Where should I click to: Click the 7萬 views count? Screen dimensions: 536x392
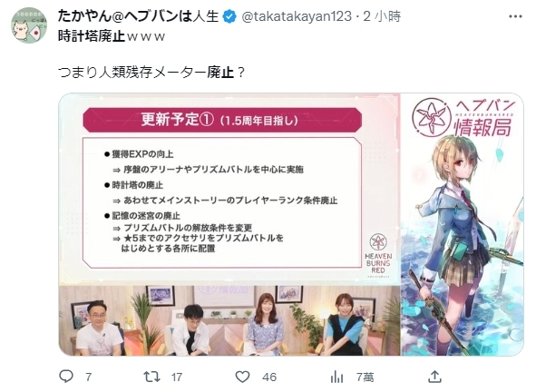pos(365,377)
